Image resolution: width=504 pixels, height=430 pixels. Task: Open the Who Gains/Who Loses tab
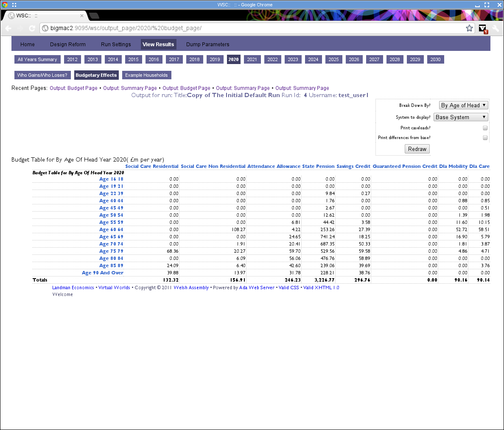click(42, 75)
